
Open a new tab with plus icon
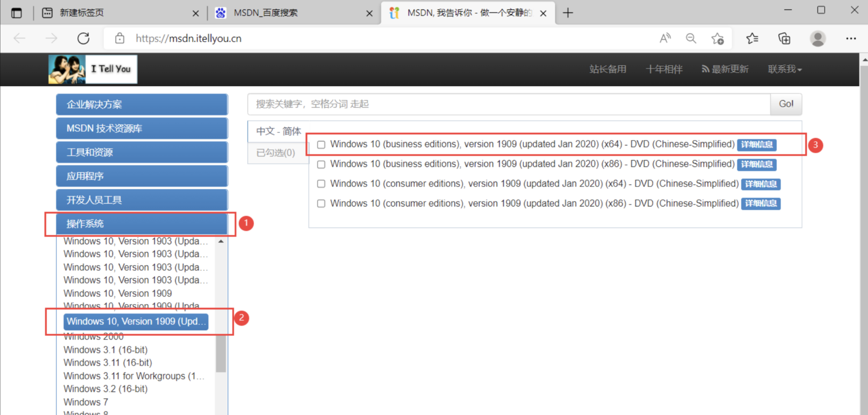[x=568, y=13]
